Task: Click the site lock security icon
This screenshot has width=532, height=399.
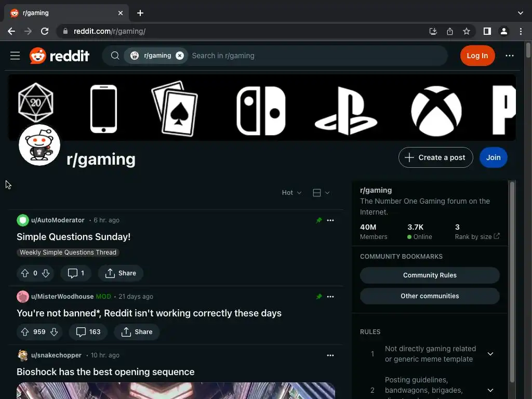Action: (x=65, y=31)
